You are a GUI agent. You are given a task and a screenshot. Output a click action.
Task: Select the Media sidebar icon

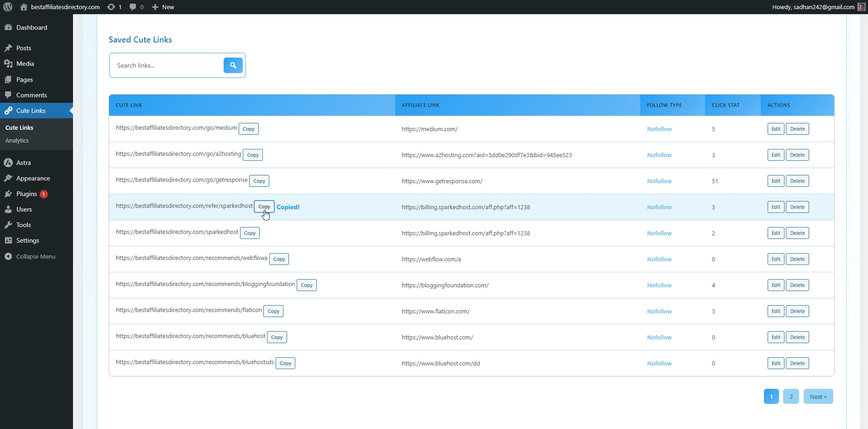8,64
